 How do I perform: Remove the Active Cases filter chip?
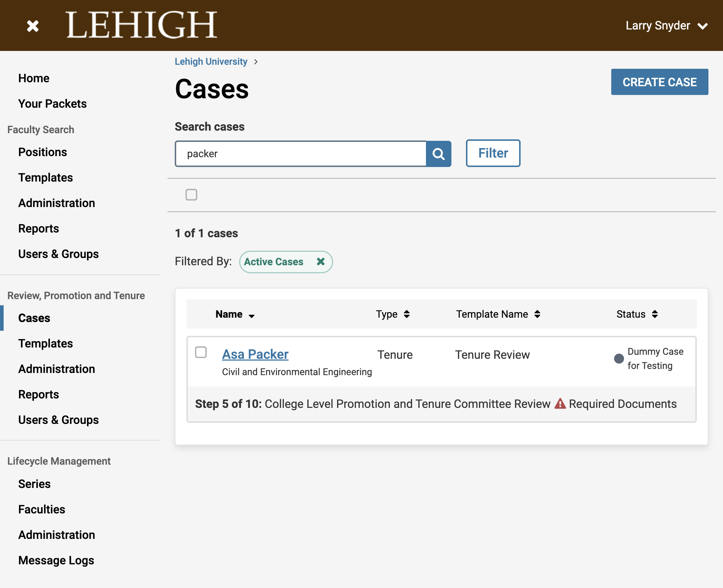coord(321,262)
